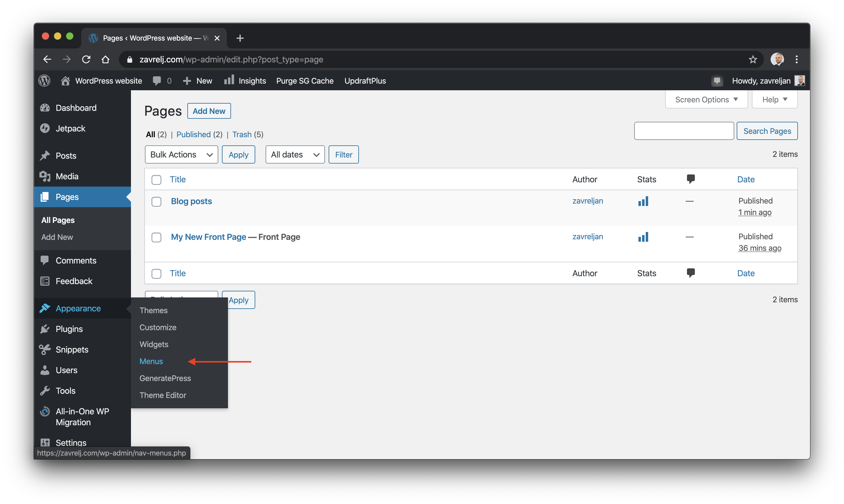Image resolution: width=844 pixels, height=504 pixels.
Task: Open a new browser tab with plus
Action: (x=240, y=38)
